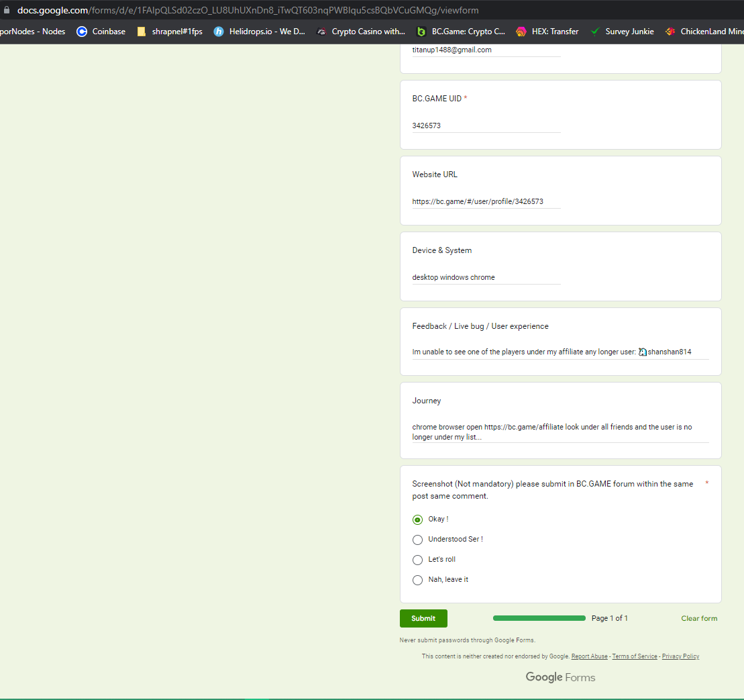The width and height of the screenshot is (744, 700).
Task: Open the Terms of Service link
Action: (x=634, y=656)
